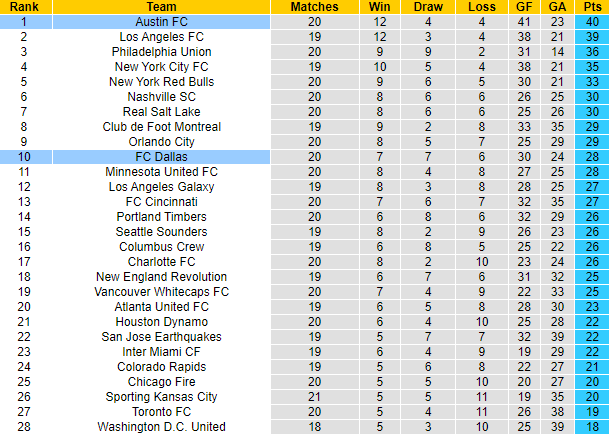Screen dimensions: 609x435
Task: Click the Club de Foot Montreal entry
Action: pos(161,126)
